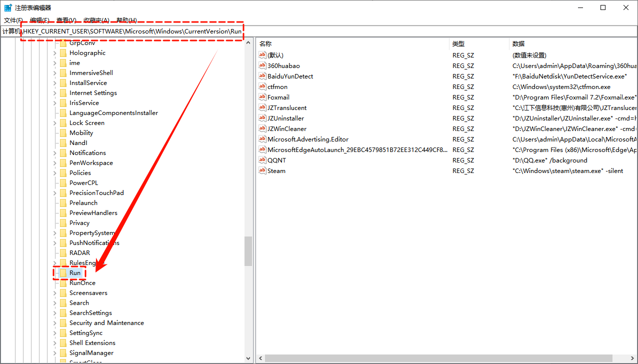The height and width of the screenshot is (364, 638).
Task: Click the Foxmail value icon
Action: coord(262,97)
